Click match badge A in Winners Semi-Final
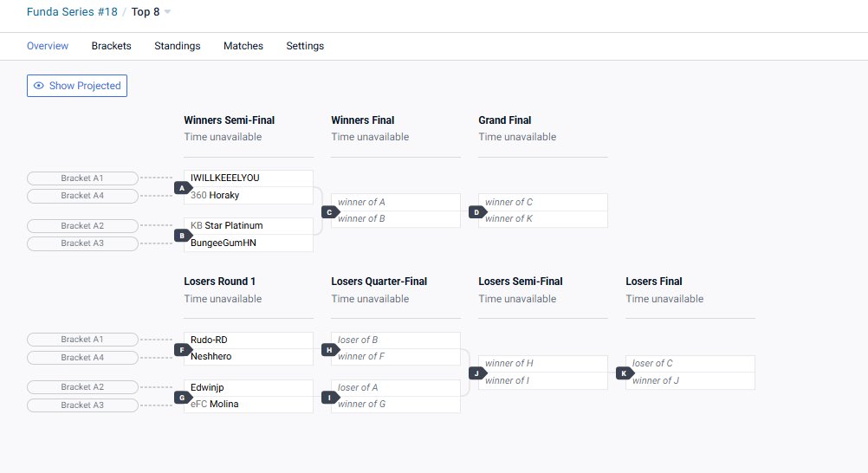This screenshot has height=473, width=868. point(182,188)
